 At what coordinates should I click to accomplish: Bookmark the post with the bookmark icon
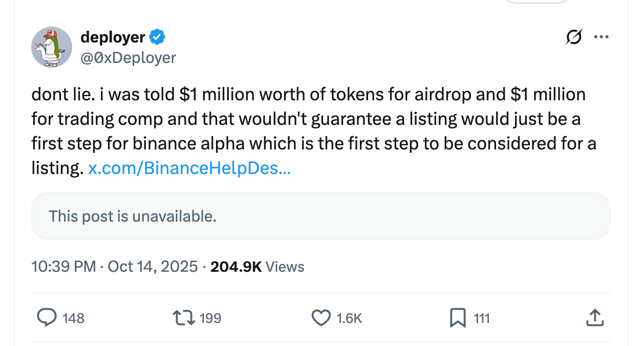coord(459,318)
